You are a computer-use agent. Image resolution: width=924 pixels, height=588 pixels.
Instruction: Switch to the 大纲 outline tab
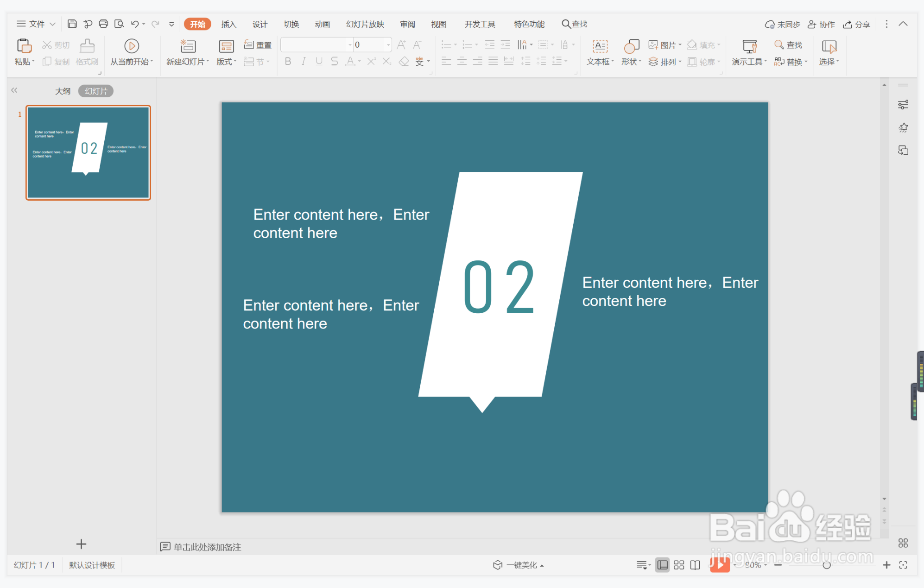coord(63,91)
